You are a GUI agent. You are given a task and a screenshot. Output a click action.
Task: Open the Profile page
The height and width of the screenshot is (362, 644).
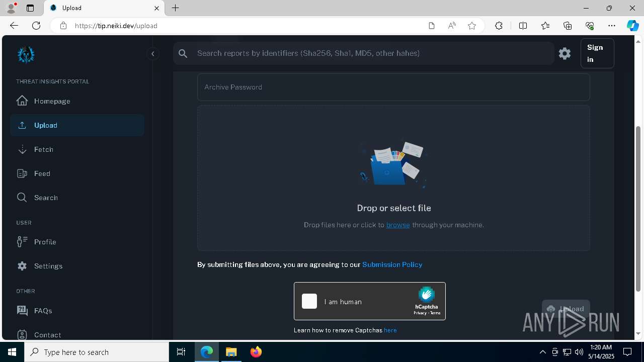tap(77, 242)
